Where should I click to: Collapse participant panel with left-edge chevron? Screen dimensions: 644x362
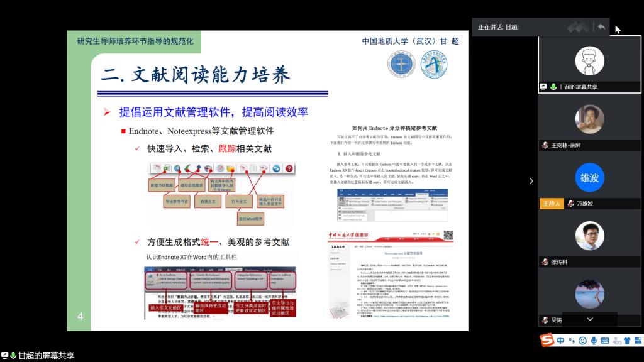(x=531, y=181)
